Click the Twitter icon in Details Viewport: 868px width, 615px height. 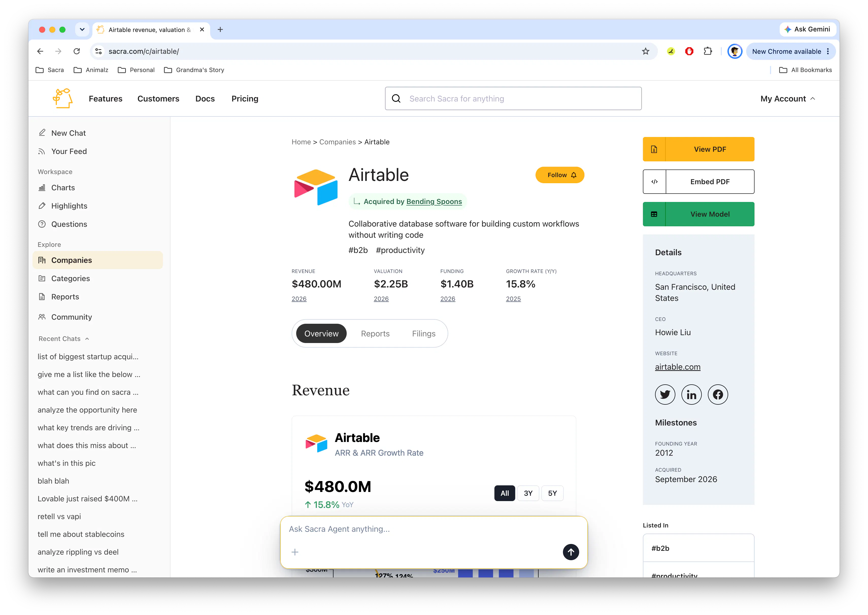coord(665,395)
